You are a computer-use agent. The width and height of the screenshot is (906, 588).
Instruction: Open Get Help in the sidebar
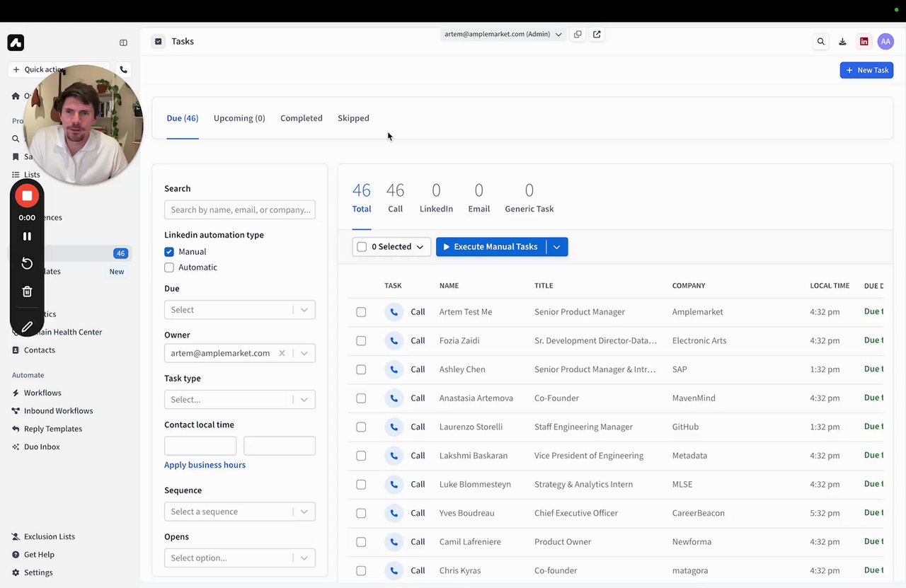click(x=39, y=555)
